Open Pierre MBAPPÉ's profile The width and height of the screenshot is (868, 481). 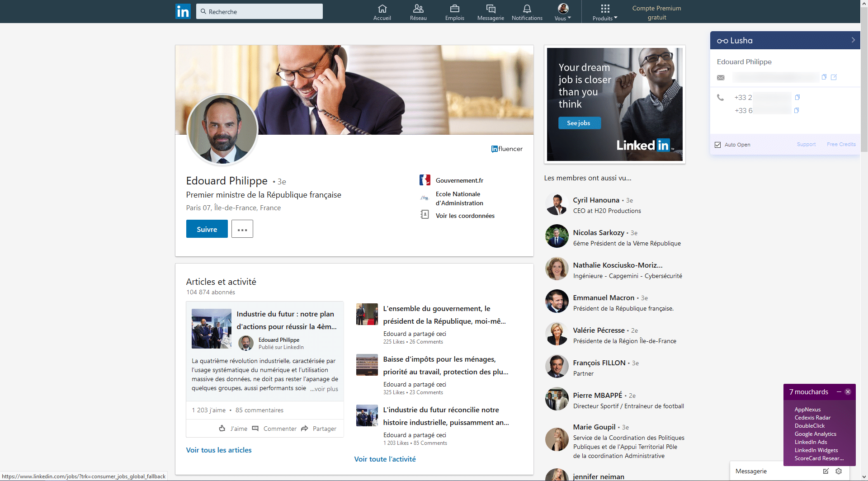597,396
